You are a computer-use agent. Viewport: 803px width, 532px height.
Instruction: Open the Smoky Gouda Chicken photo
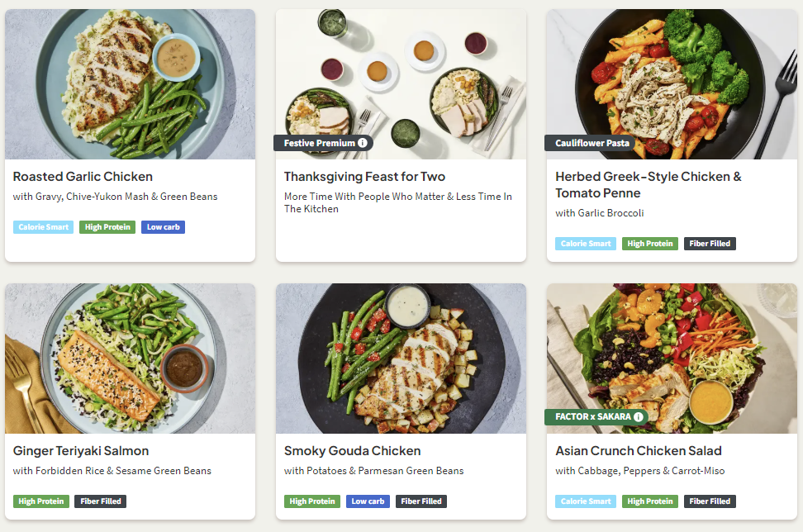coord(401,359)
